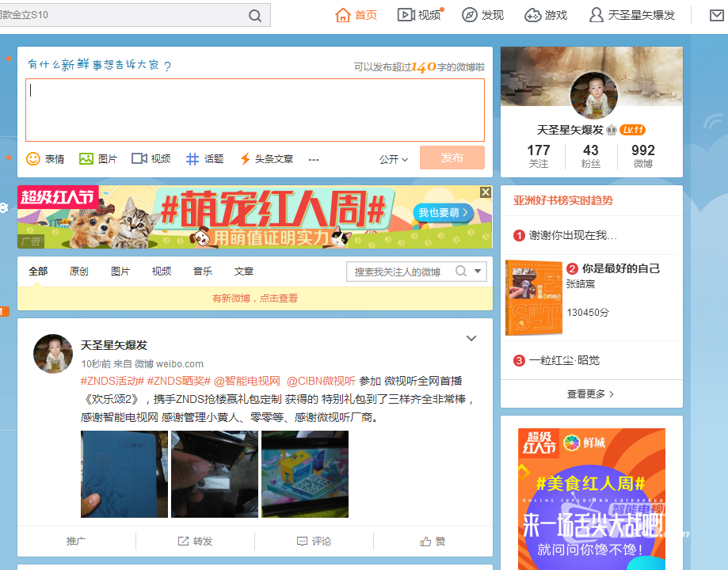Go to 首页 home in the top navigation
The height and width of the screenshot is (570, 728).
356,15
